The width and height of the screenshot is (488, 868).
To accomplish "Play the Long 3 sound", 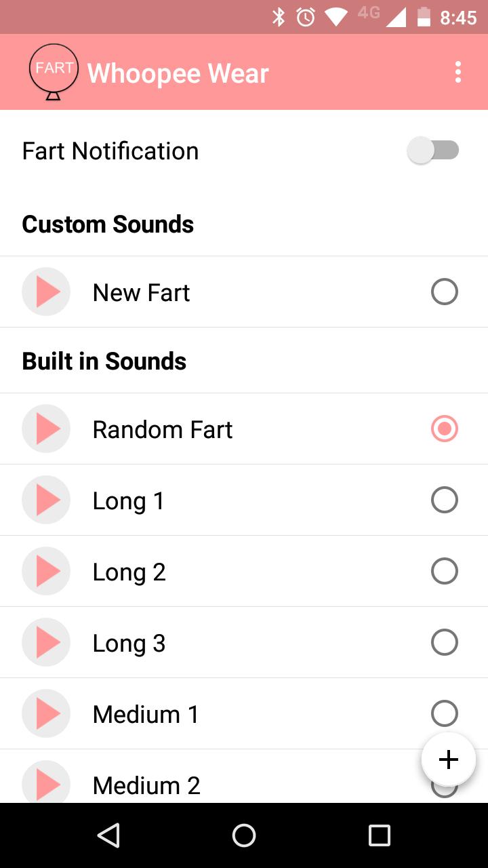I will pos(46,643).
